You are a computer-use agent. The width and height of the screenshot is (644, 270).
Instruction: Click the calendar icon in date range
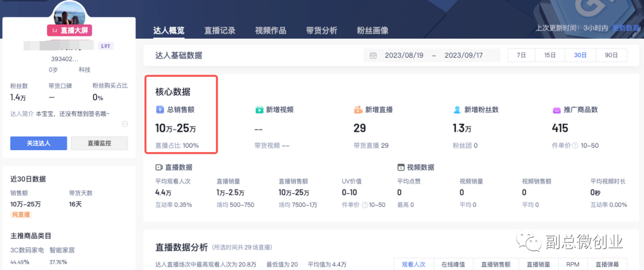(x=373, y=55)
